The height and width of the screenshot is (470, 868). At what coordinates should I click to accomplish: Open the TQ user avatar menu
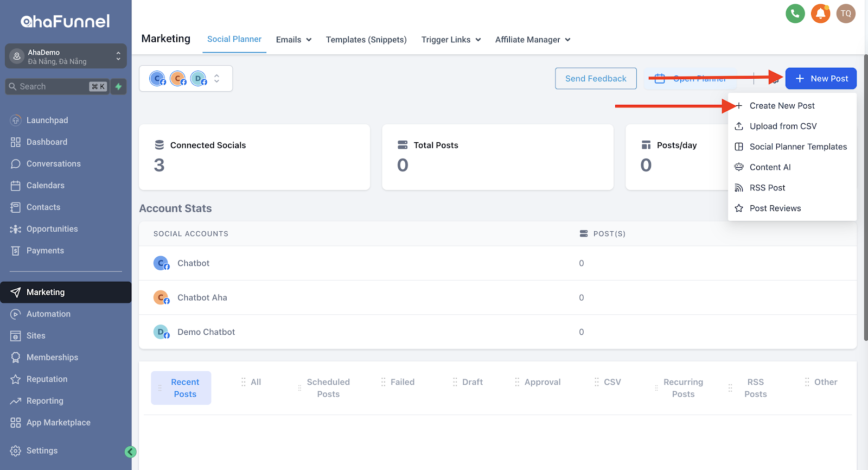(x=846, y=14)
